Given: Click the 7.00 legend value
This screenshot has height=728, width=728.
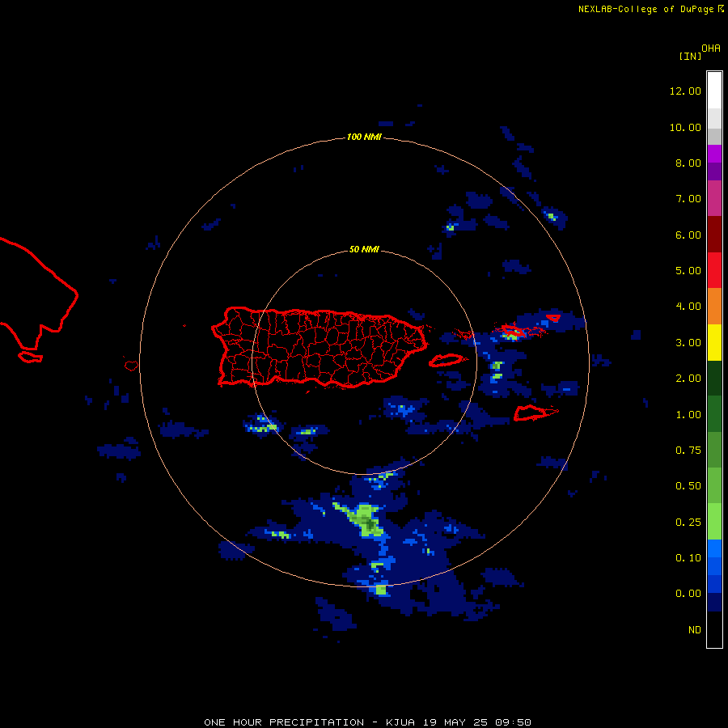Looking at the screenshot, I should [x=688, y=199].
